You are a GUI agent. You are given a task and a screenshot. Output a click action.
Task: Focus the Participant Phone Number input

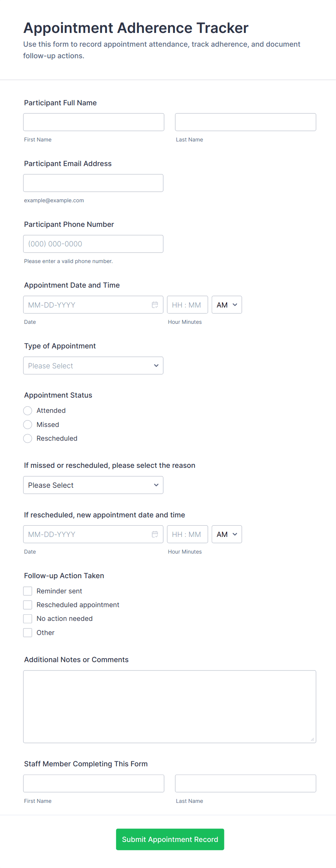(93, 244)
